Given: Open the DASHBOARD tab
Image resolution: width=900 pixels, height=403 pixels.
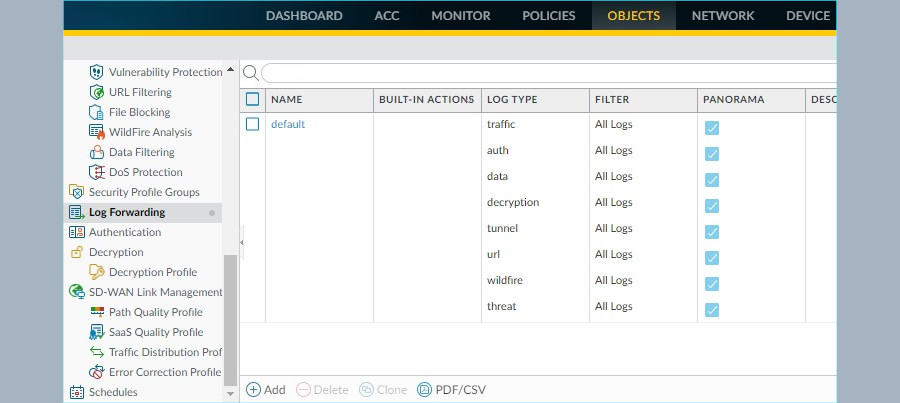Looking at the screenshot, I should [304, 16].
